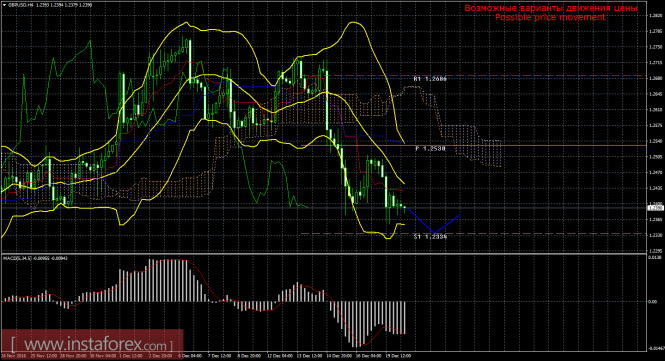
Task: Click the S1 1.2334 support label
Action: [430, 237]
